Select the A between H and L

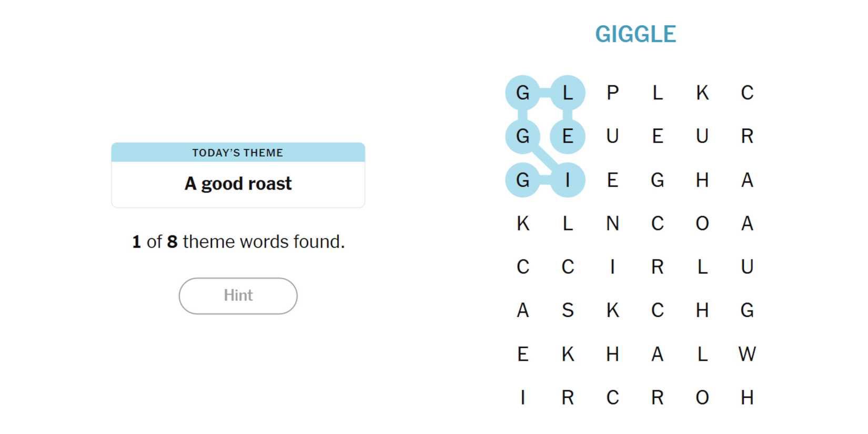tap(658, 354)
